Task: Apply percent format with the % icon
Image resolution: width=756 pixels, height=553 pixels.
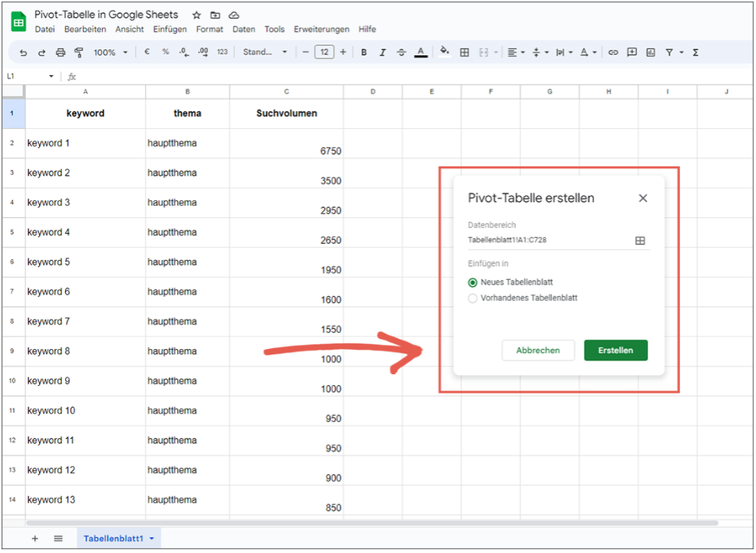Action: [x=166, y=52]
